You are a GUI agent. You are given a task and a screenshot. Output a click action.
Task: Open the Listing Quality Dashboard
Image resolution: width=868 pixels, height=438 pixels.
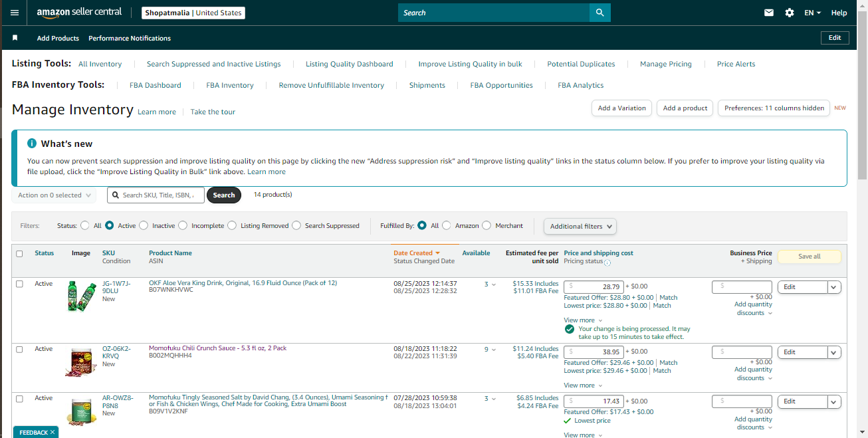(350, 64)
